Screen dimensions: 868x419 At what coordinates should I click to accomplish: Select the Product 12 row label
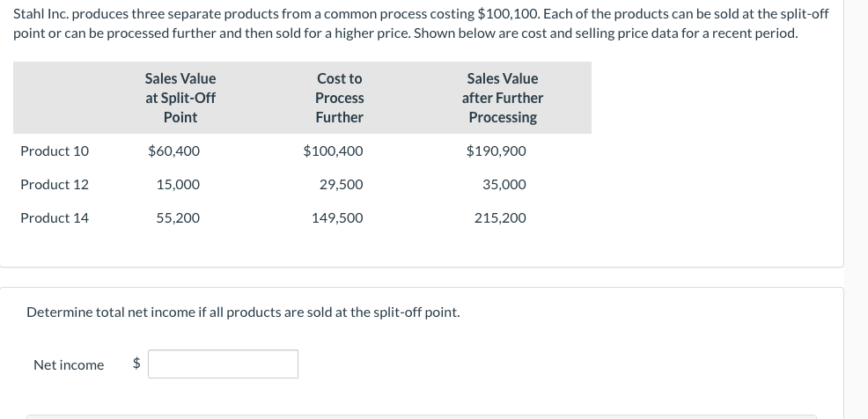(x=55, y=184)
